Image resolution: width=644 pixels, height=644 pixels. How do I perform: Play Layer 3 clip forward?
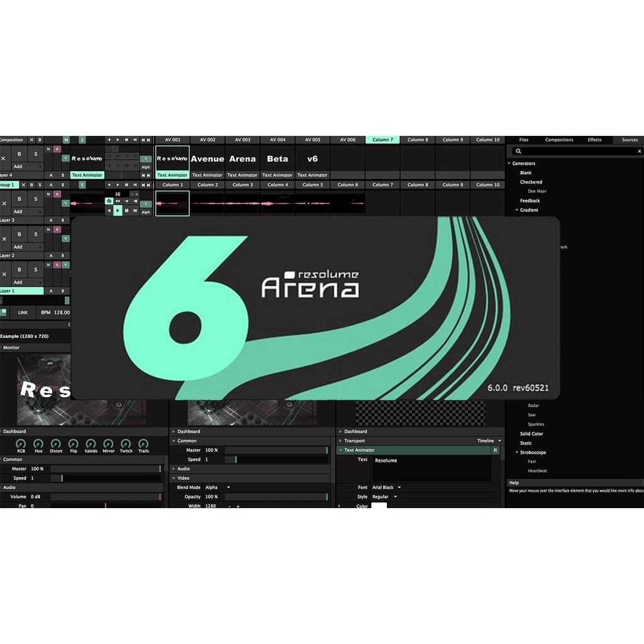coord(118,211)
